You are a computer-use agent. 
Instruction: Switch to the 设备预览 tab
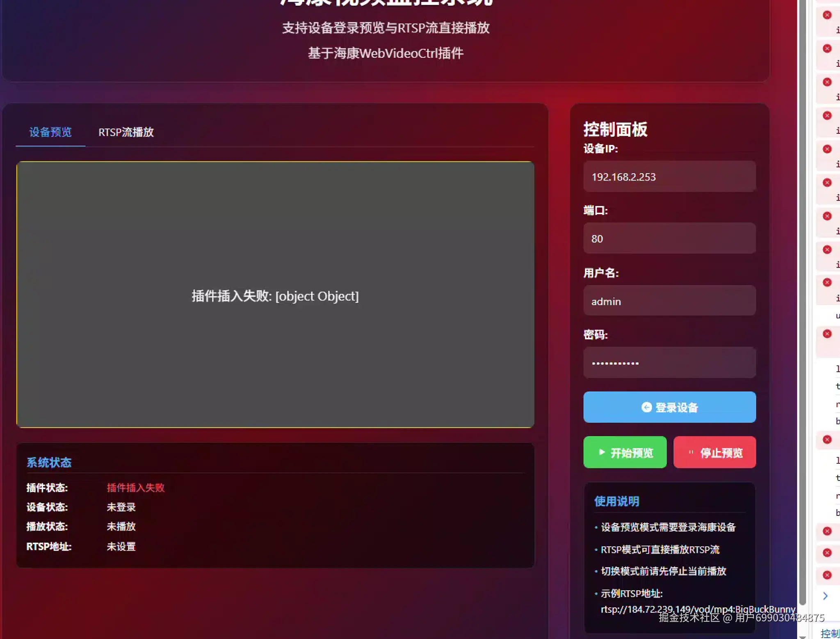(50, 132)
